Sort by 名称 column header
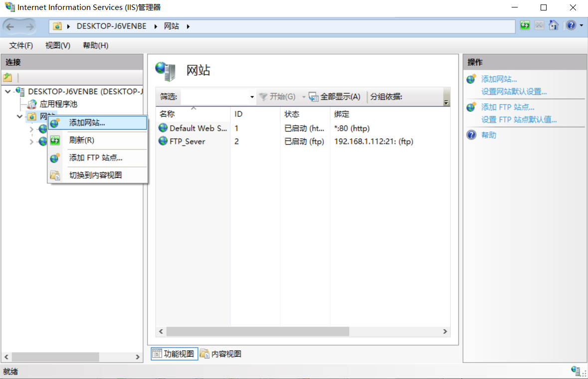Image resolution: width=588 pixels, height=379 pixels. pyautogui.click(x=193, y=114)
